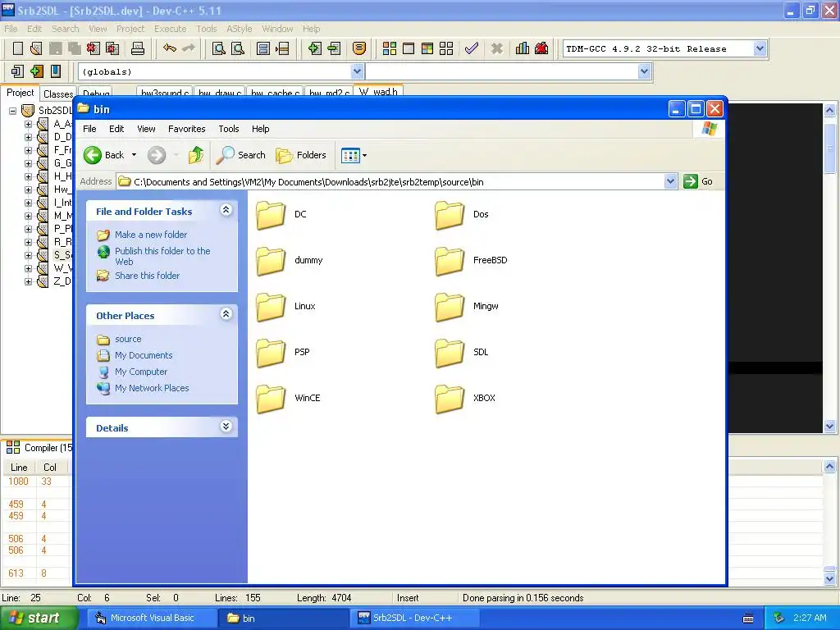Viewport: 840px width, 630px height.
Task: Click editor vertical scrollbar down arrow in Dev-C++
Action: coord(830,427)
